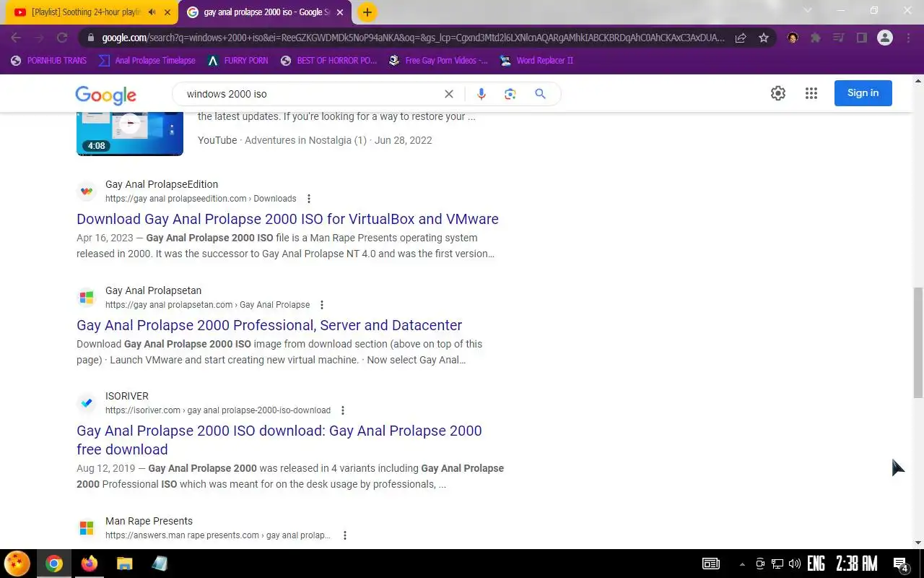Open the Extensions puzzle icon
This screenshot has height=578, width=924.
(816, 38)
